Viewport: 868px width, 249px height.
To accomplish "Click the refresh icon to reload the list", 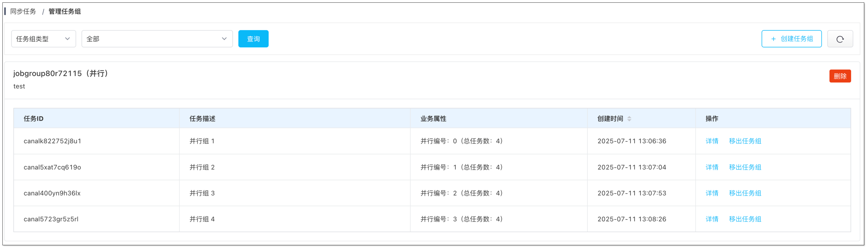I will pos(840,39).
